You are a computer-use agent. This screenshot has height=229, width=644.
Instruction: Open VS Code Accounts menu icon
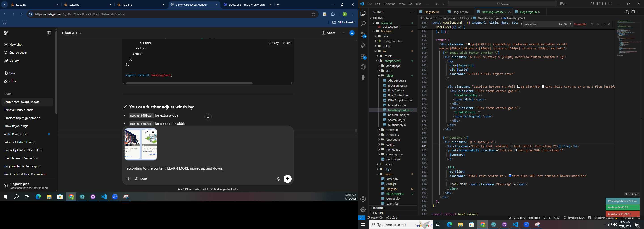tap(363, 199)
